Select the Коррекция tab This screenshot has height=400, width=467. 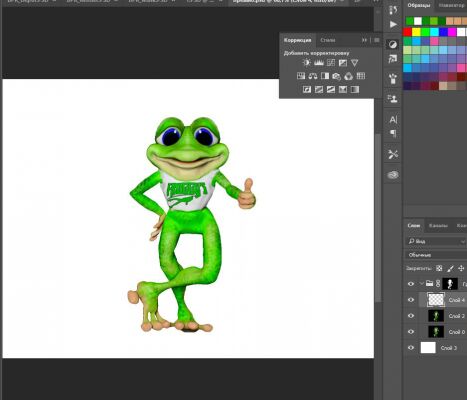(298, 40)
